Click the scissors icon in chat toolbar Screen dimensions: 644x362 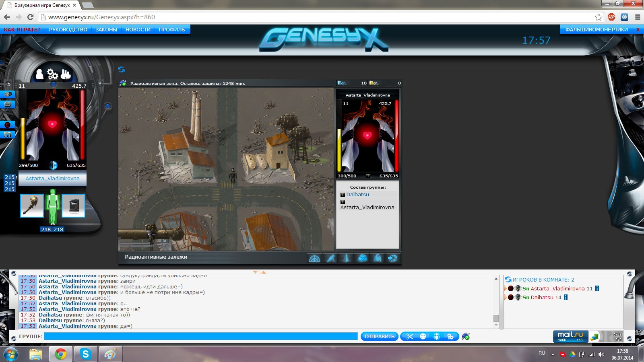point(410,336)
